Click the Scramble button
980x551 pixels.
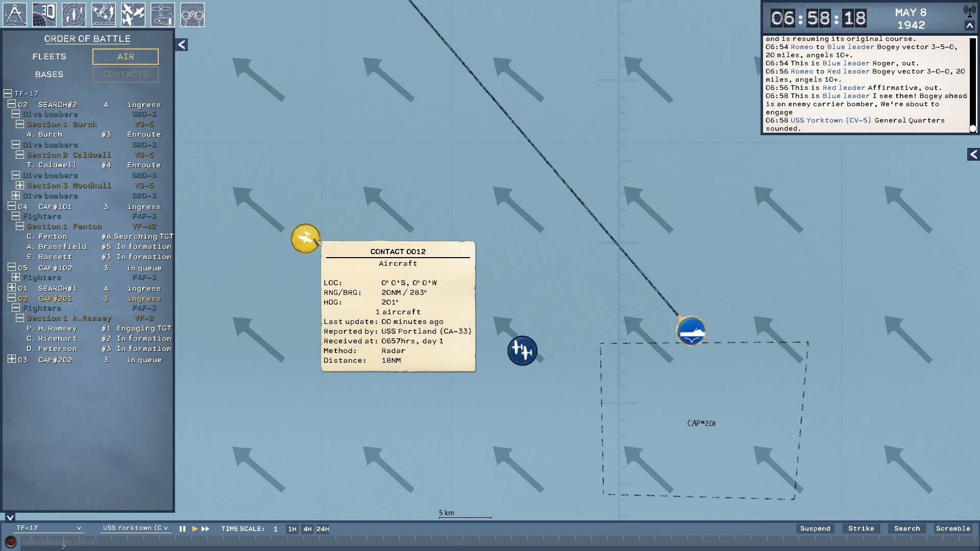[953, 529]
